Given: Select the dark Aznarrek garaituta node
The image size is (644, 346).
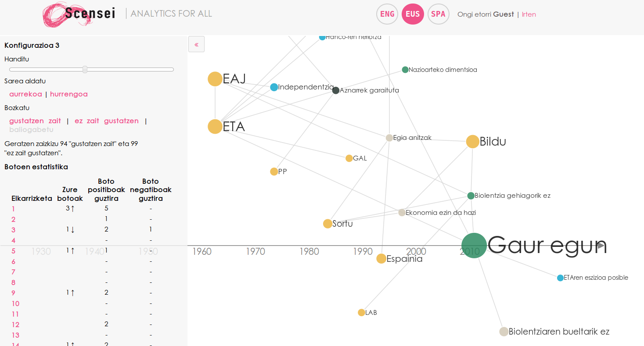Looking at the screenshot, I should (x=336, y=90).
